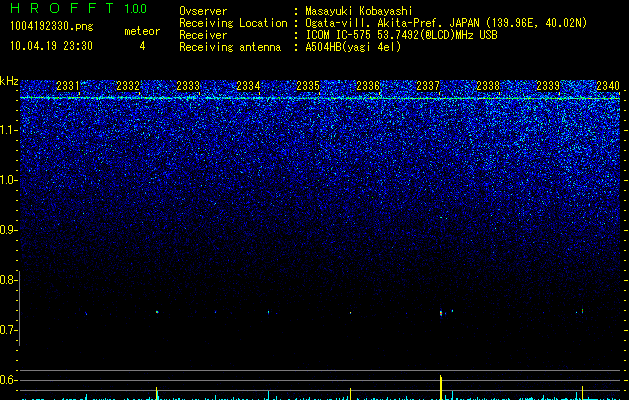Select the ICOM IC-575 receiver description
Screen dimensions: 629x400
point(401,35)
